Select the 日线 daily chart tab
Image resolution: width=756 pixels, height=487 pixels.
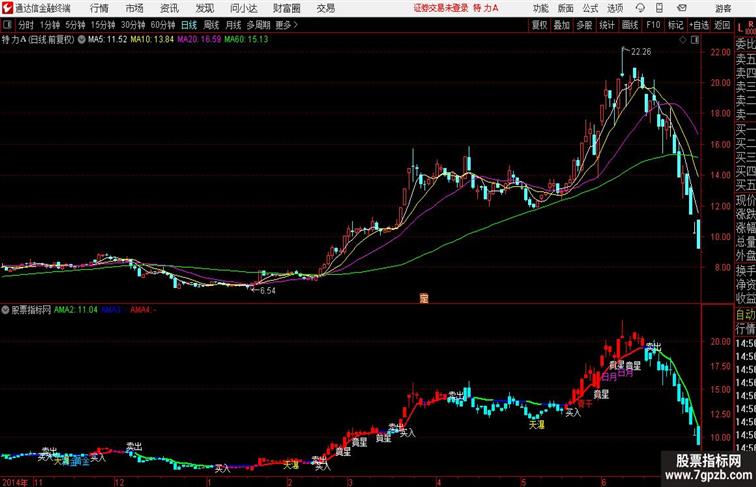(x=189, y=25)
